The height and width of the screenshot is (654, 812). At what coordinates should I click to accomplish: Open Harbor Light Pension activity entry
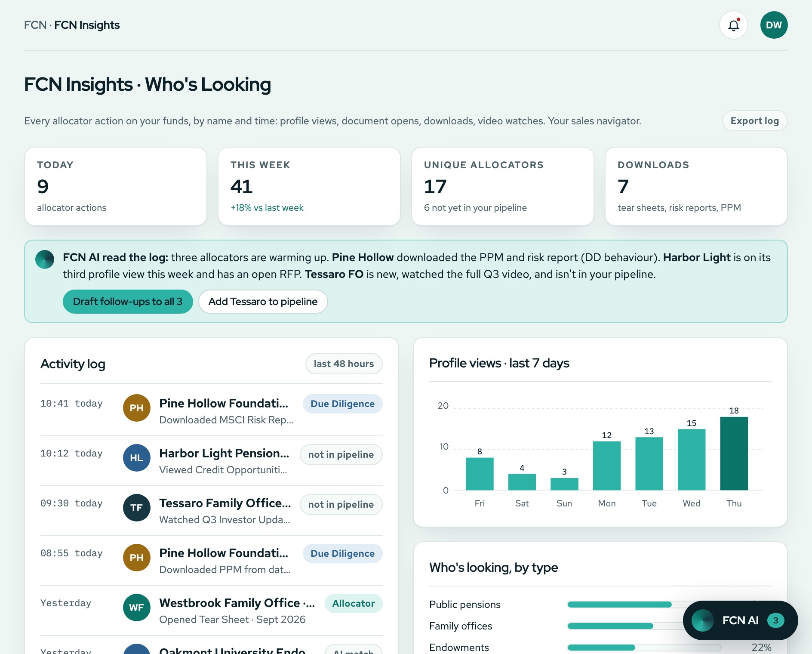point(212,460)
